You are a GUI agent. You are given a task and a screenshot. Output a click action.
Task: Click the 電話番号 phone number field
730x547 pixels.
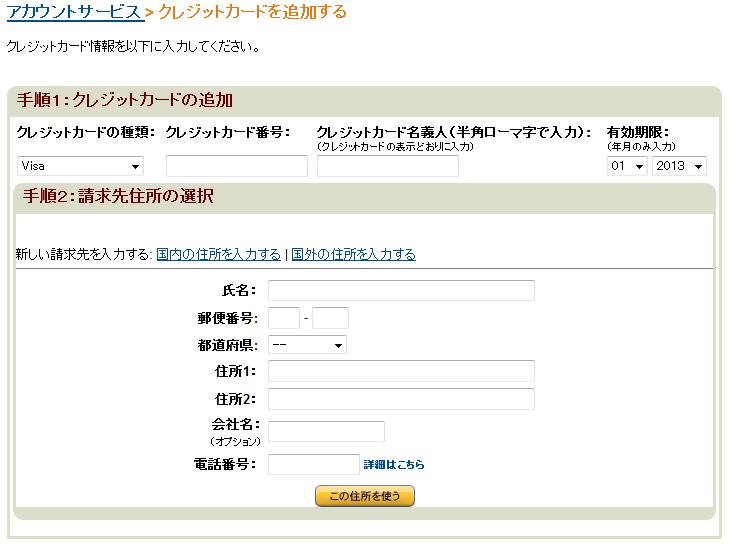coord(313,464)
